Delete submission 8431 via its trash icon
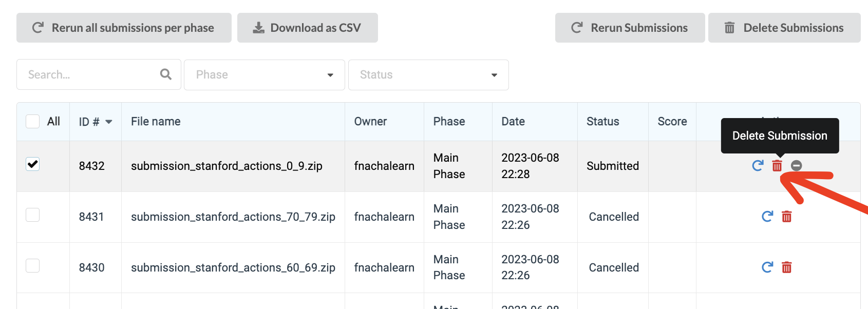 coord(787,217)
